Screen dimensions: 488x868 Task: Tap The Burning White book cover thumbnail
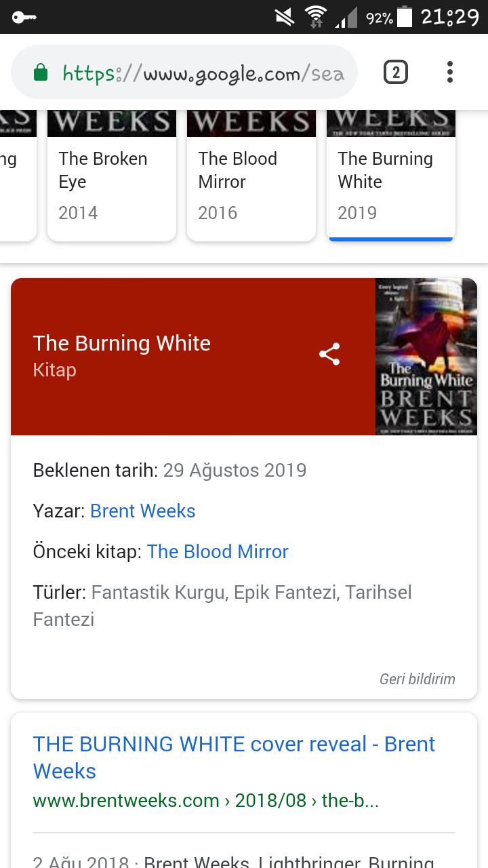(426, 357)
